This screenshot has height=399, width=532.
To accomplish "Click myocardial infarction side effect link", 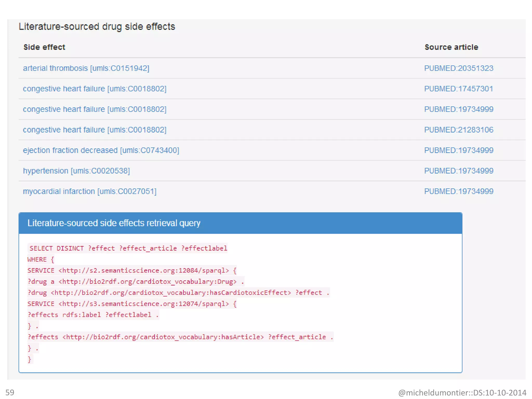I will coord(90,191).
